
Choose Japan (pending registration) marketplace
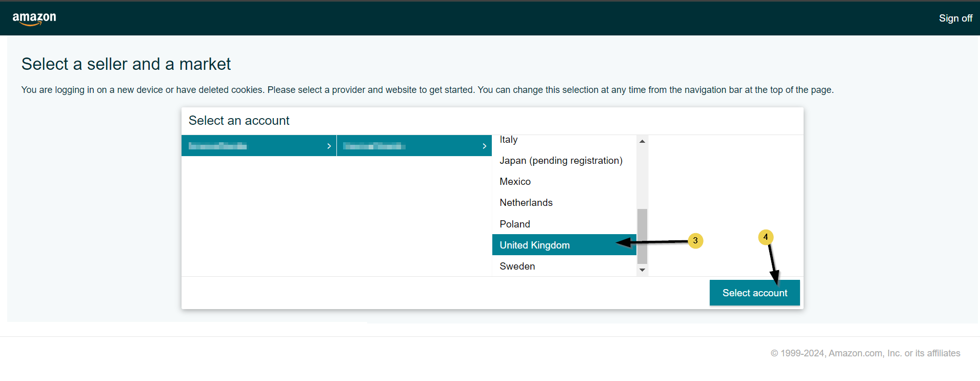click(x=561, y=161)
